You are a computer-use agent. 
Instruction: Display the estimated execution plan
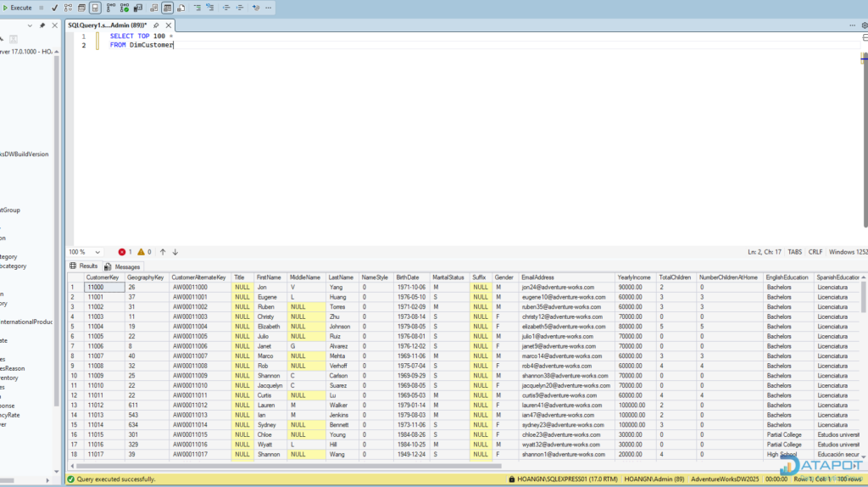click(x=68, y=8)
